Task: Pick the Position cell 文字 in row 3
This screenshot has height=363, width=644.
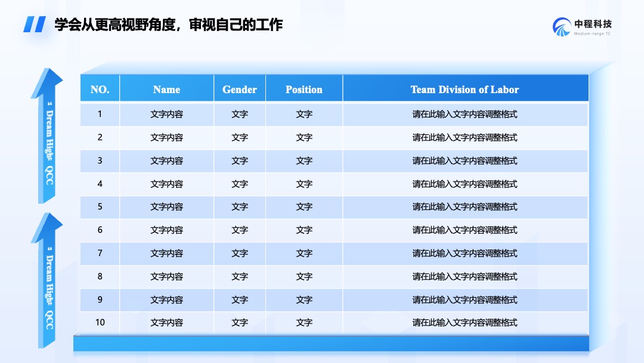Action: click(304, 161)
